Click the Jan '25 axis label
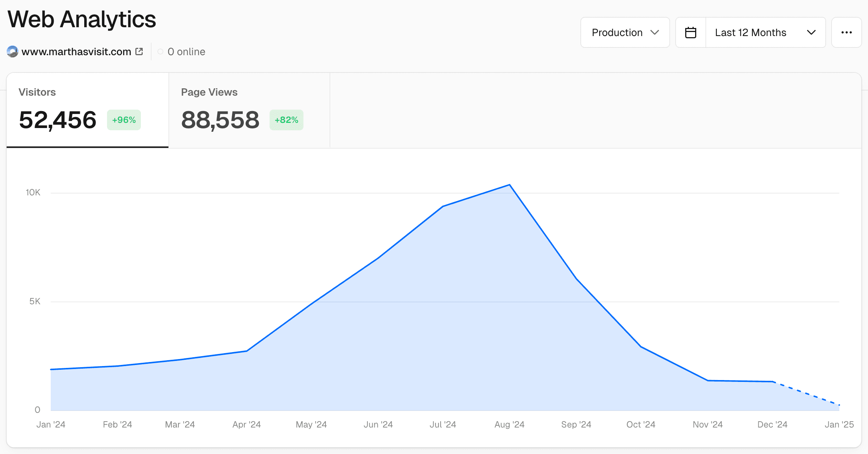 coord(839,425)
